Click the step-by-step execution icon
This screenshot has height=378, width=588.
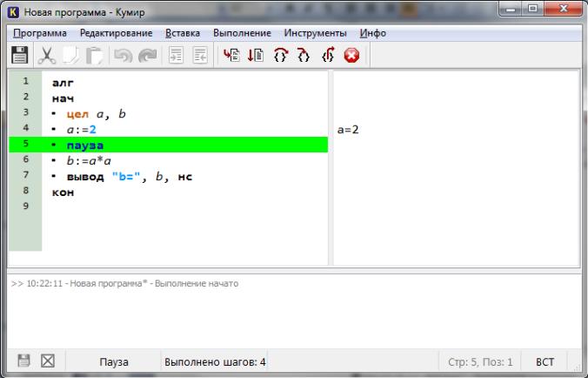[256, 56]
